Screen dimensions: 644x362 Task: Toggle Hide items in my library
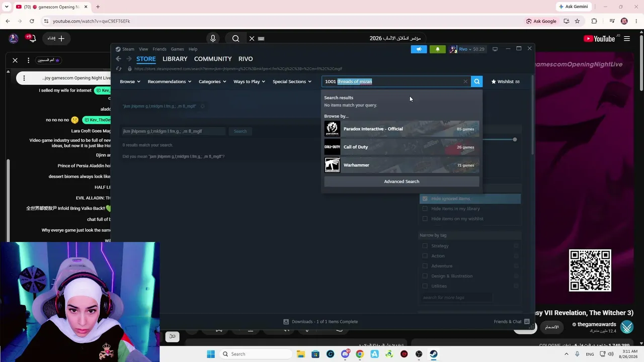pos(425,209)
